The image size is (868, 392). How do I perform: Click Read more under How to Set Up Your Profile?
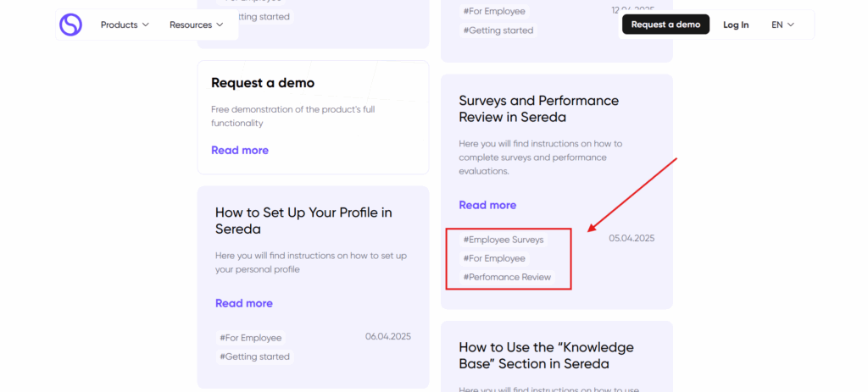(243, 303)
